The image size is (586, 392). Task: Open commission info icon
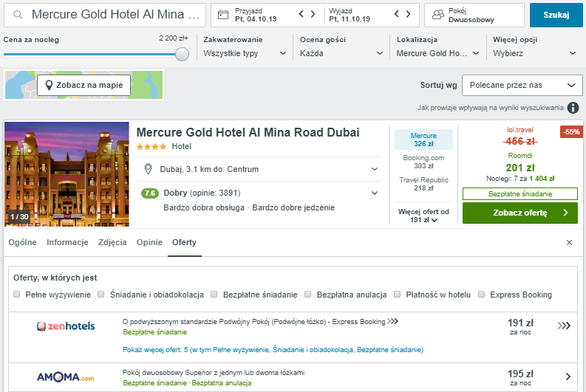[x=573, y=108]
